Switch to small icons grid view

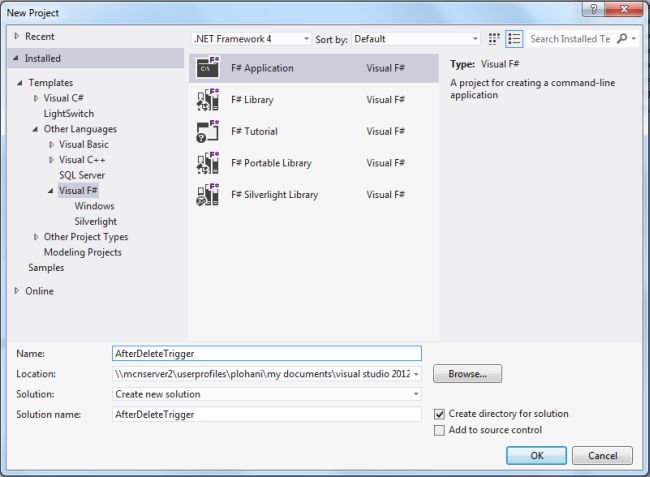494,39
